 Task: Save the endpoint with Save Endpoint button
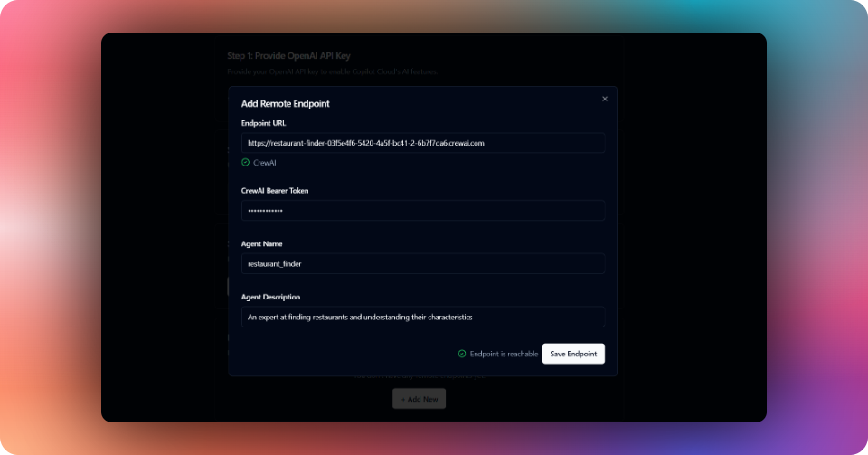coord(573,354)
